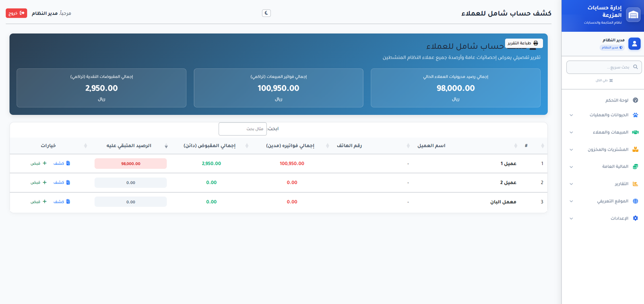Viewport: 644px width, 304px height.
Task: Expand chevron next to المشتريات والمخزون
Action: (571, 150)
